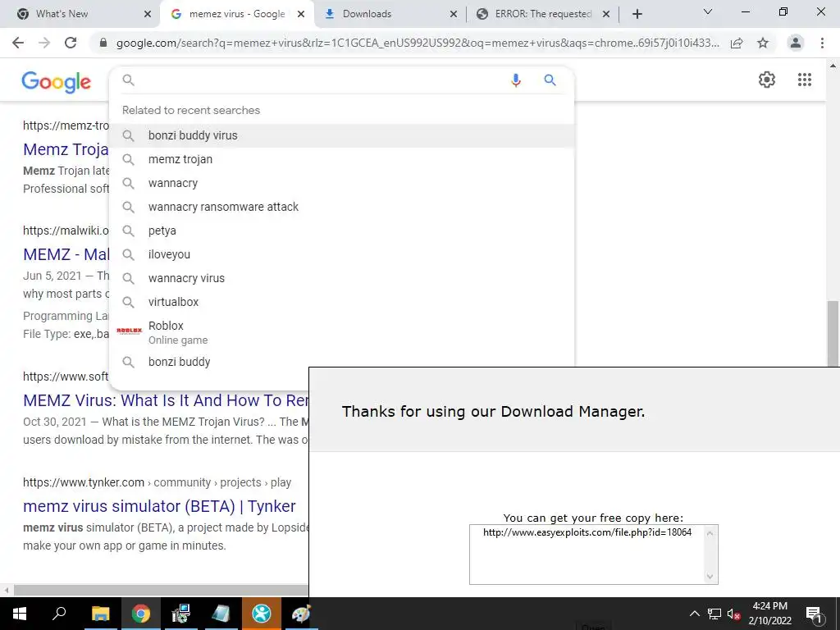Click the Google logo
The width and height of the screenshot is (840, 630).
[57, 82]
